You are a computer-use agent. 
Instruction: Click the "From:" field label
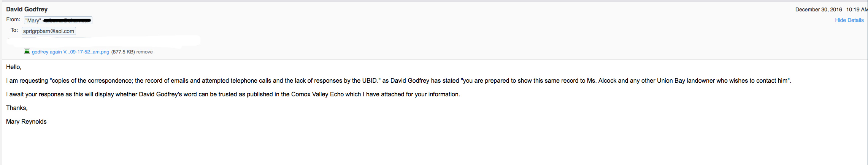(x=13, y=19)
